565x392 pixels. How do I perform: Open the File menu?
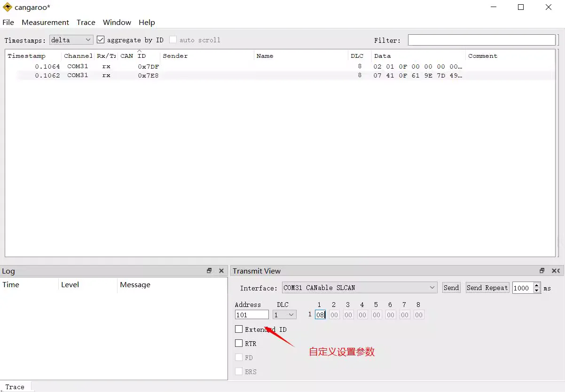8,22
